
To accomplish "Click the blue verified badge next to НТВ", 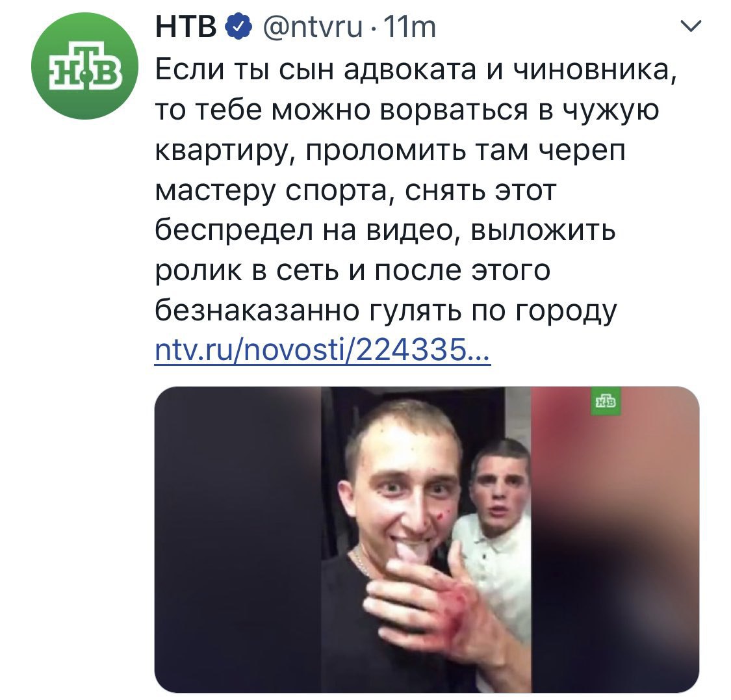I will point(238,27).
